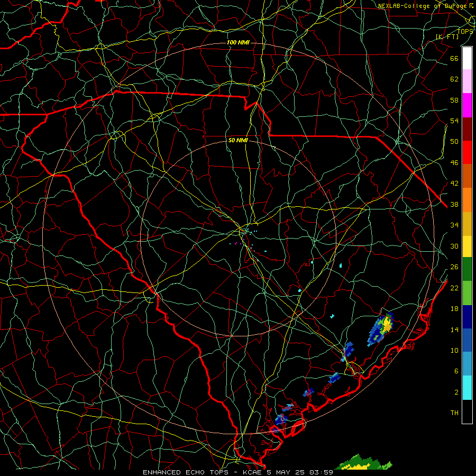Click the legend value 6
Image resolution: width=476 pixels, height=476 pixels.
(x=456, y=371)
